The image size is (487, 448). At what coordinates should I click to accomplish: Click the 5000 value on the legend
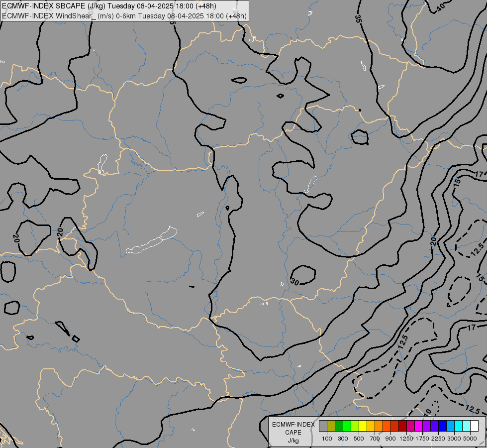click(470, 439)
